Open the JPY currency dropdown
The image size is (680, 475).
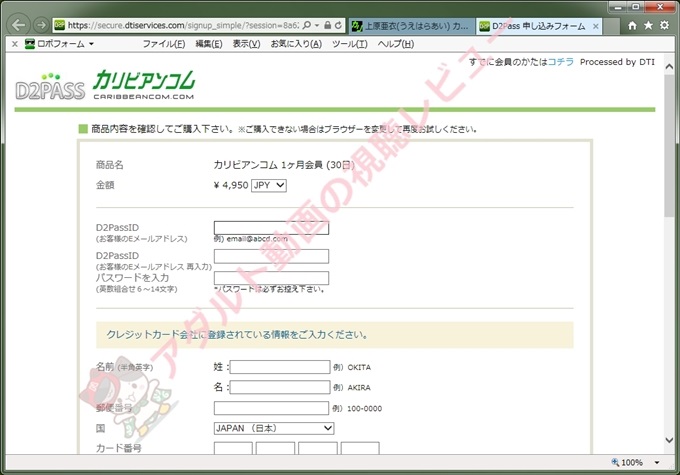(269, 185)
